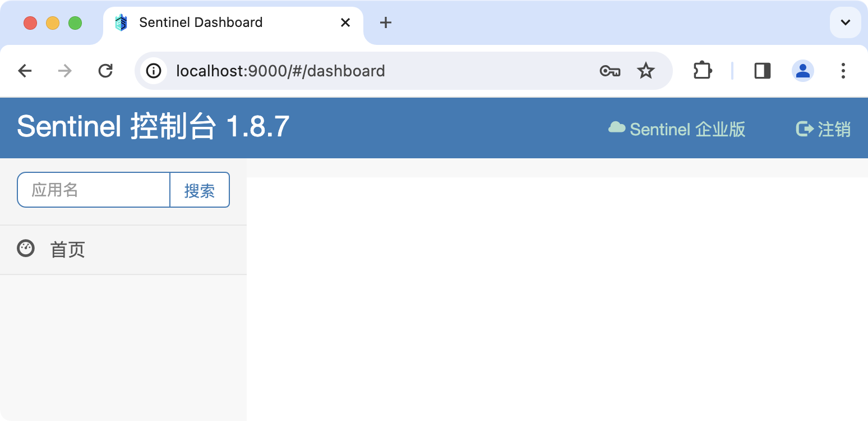
Task: Bookmark the page with the star icon
Action: pyautogui.click(x=646, y=71)
